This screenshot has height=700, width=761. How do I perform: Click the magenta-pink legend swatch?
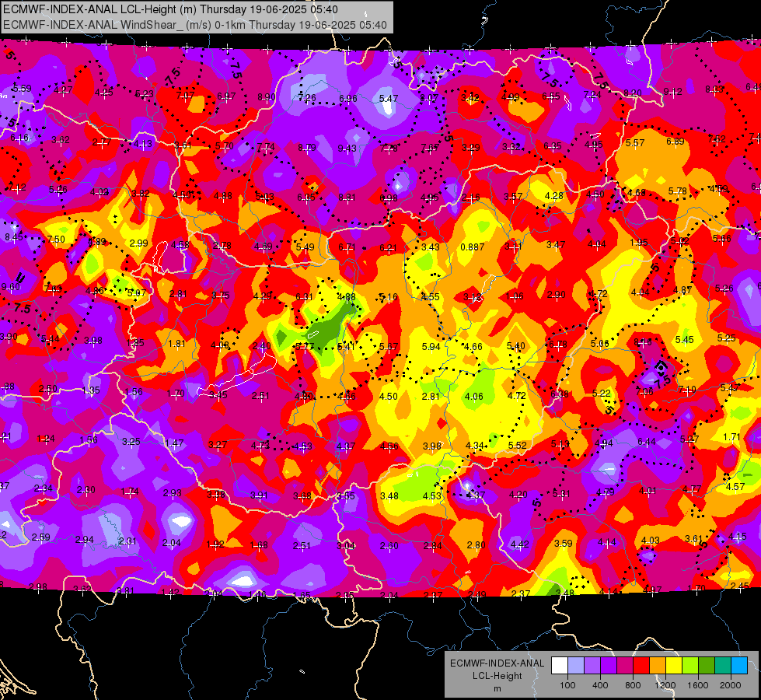coord(625,666)
